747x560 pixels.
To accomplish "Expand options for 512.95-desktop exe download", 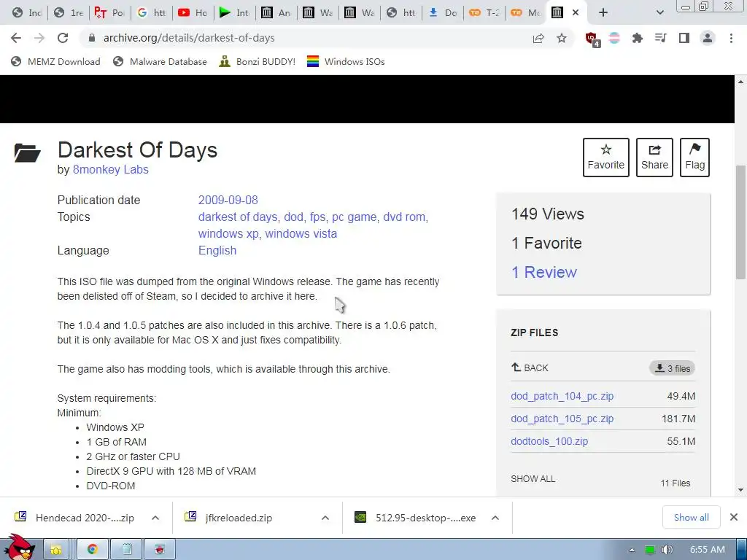I will [x=495, y=518].
